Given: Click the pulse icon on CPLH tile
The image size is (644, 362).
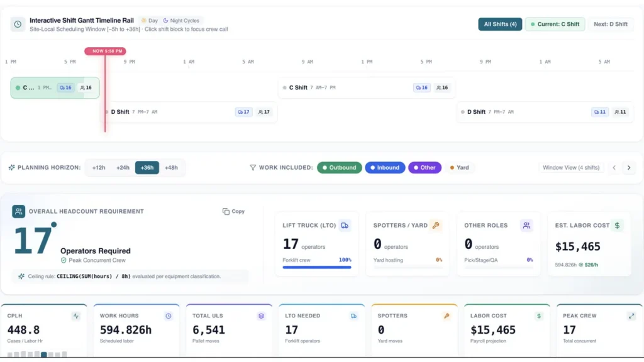Looking at the screenshot, I should pyautogui.click(x=76, y=316).
